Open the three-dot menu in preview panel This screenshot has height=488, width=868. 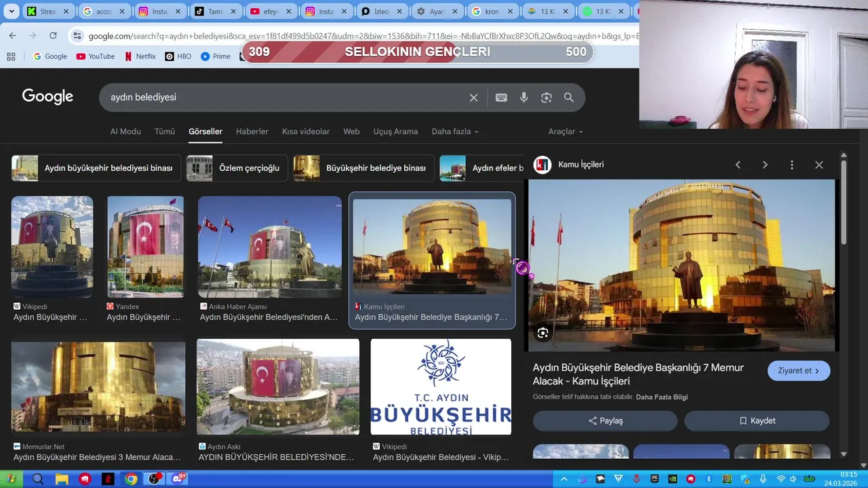[792, 165]
